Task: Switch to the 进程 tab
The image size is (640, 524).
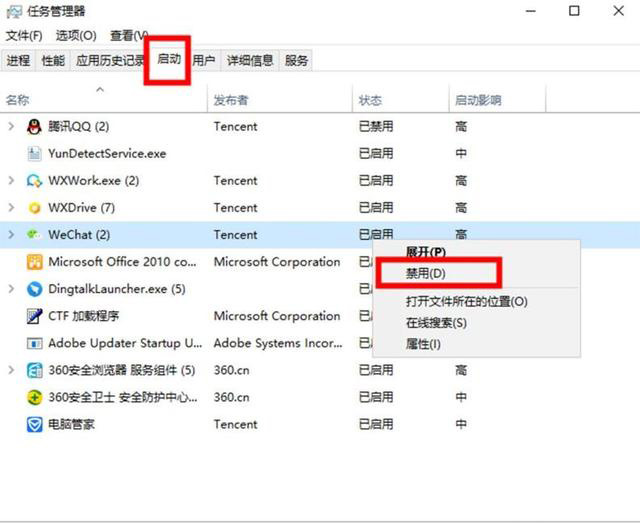Action: 18,61
